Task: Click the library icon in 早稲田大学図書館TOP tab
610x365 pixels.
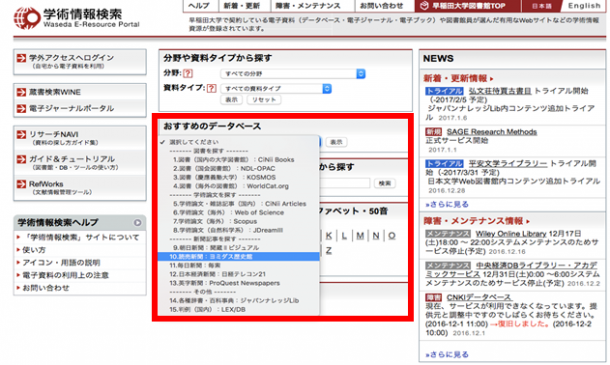Action: (424, 5)
